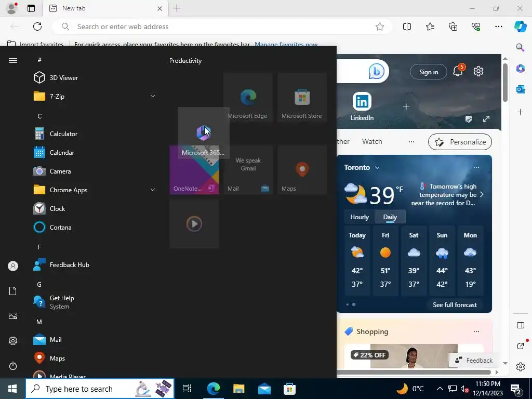Open Edge Collections icon

pyautogui.click(x=453, y=26)
